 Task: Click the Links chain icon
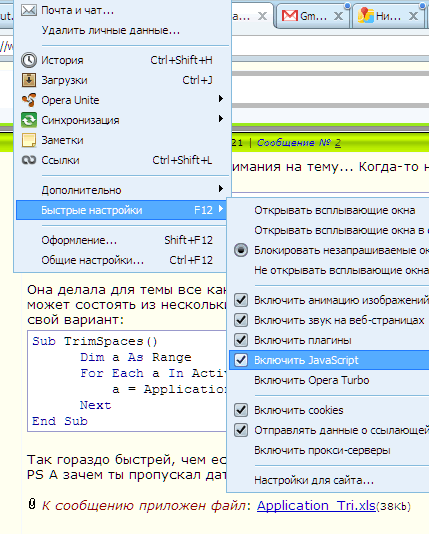tap(29, 160)
